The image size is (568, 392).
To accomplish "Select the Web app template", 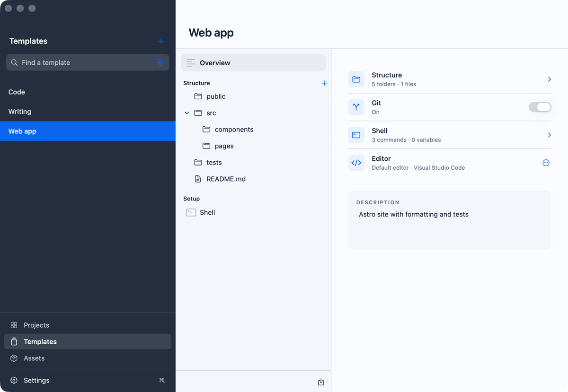I will coord(88,131).
